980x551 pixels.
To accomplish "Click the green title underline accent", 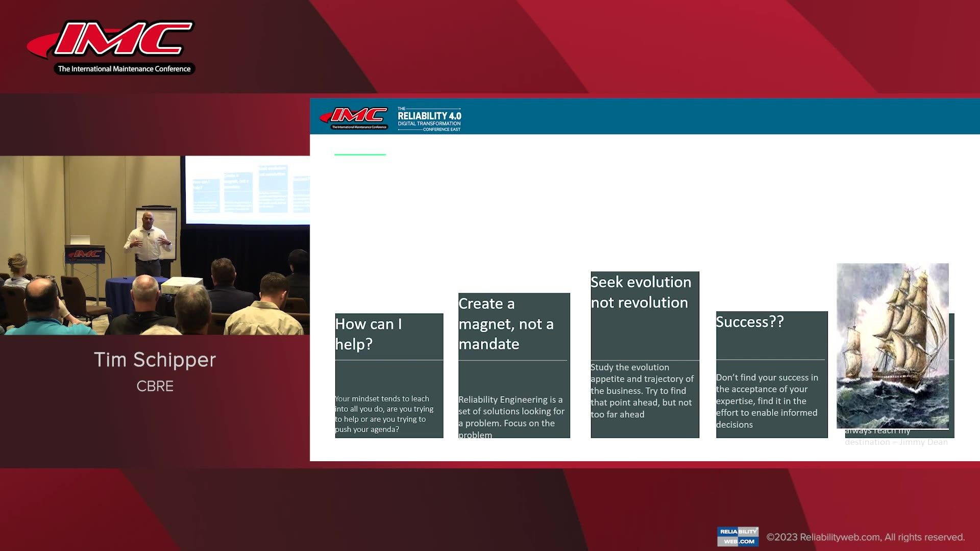I will (360, 154).
